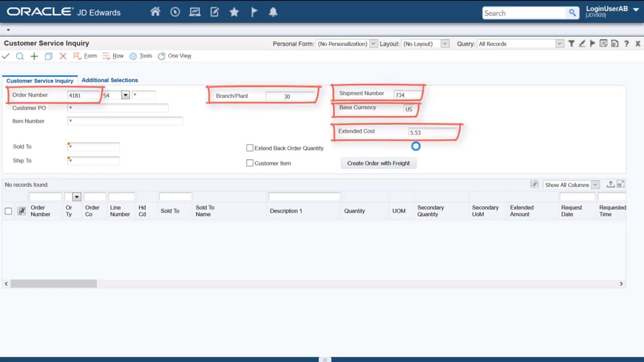Toggle the select-all checkbox in the grid
The width and height of the screenshot is (644, 362).
[8, 211]
